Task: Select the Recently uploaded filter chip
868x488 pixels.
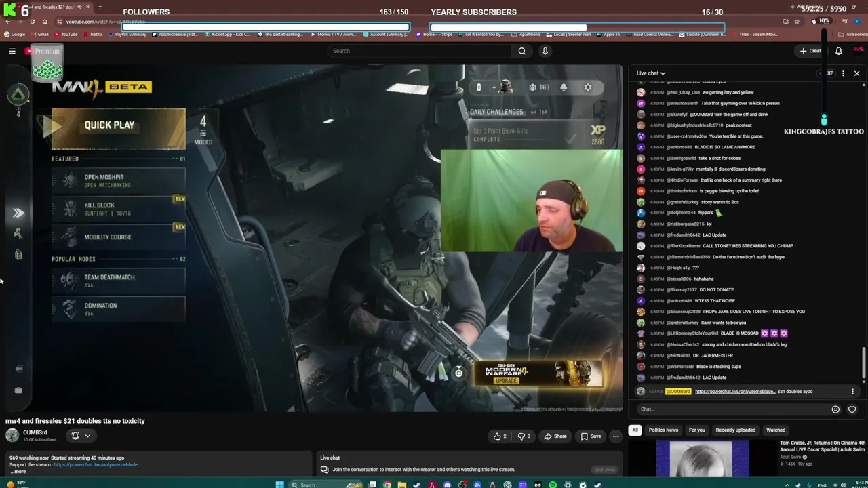Action: coord(736,430)
